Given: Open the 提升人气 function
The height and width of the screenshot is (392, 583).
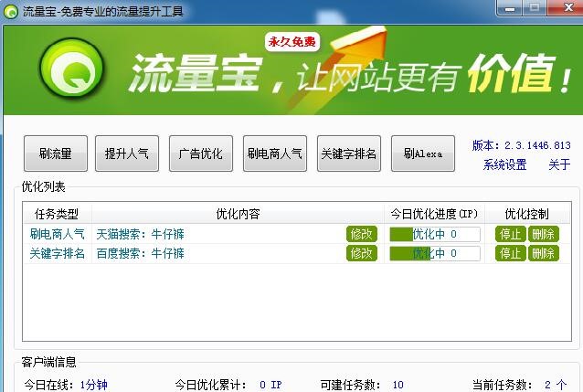Looking at the screenshot, I should pos(127,154).
